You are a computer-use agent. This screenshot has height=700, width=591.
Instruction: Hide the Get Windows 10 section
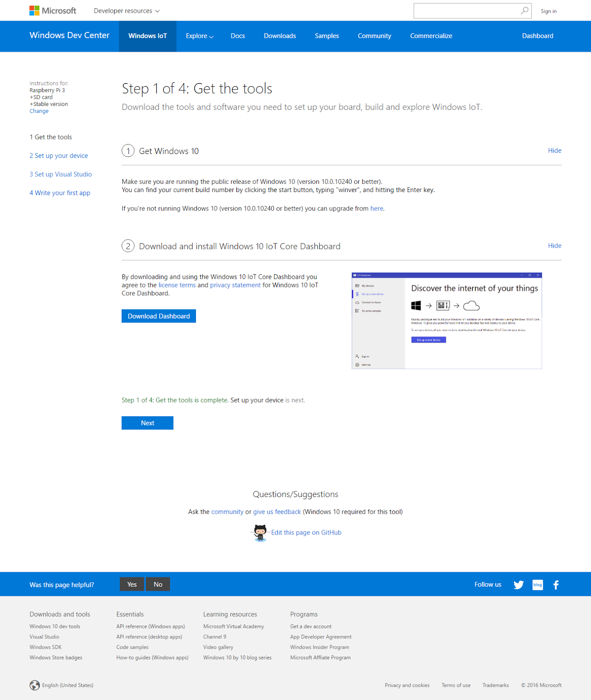click(x=554, y=150)
